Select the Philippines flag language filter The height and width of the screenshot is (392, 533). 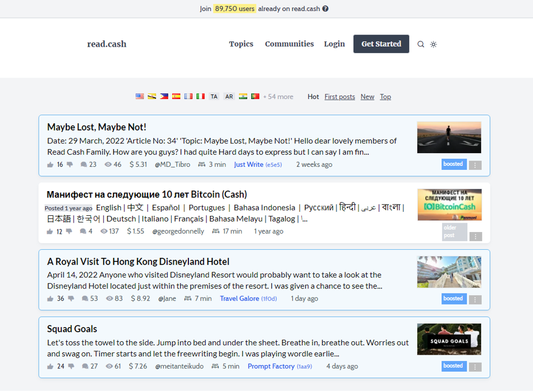(x=164, y=97)
